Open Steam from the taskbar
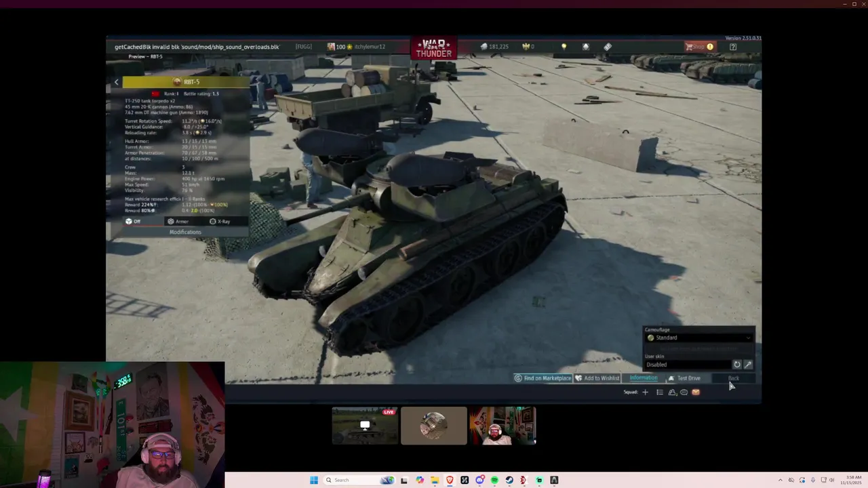This screenshot has width=868, height=488. click(509, 480)
